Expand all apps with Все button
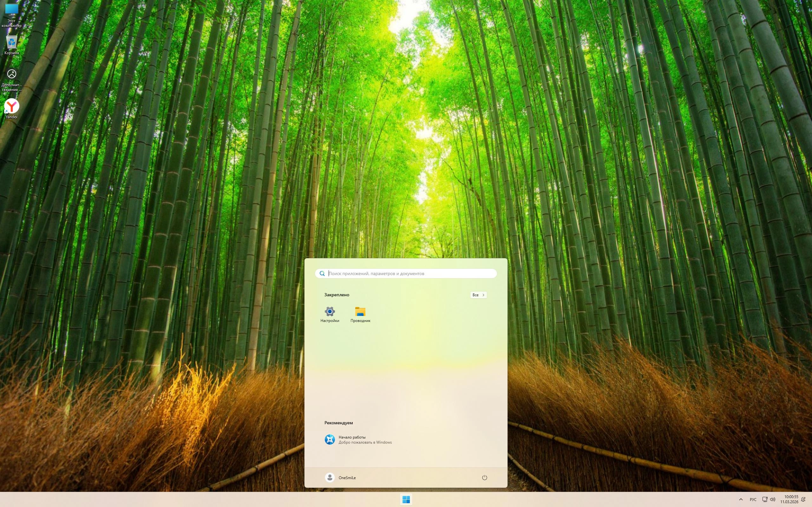 click(478, 295)
